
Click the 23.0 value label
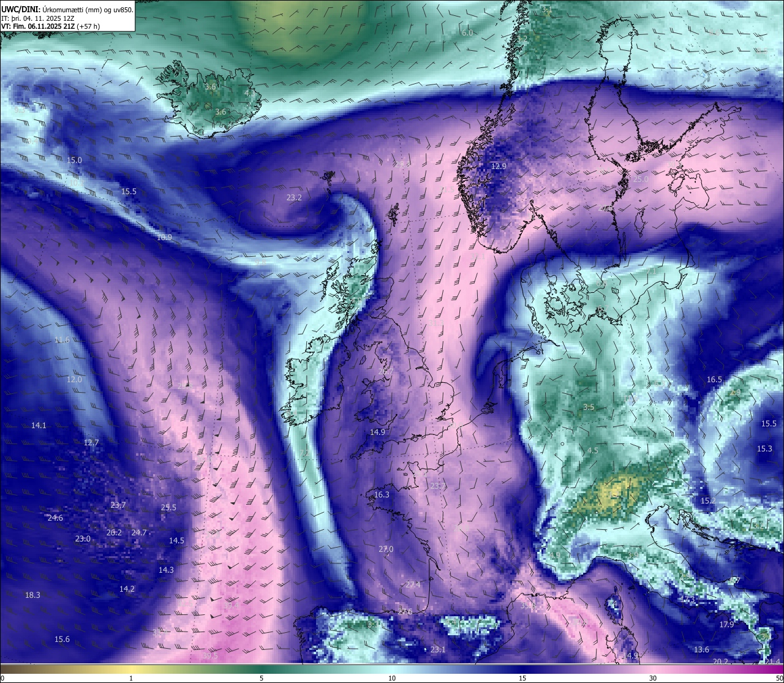(83, 538)
